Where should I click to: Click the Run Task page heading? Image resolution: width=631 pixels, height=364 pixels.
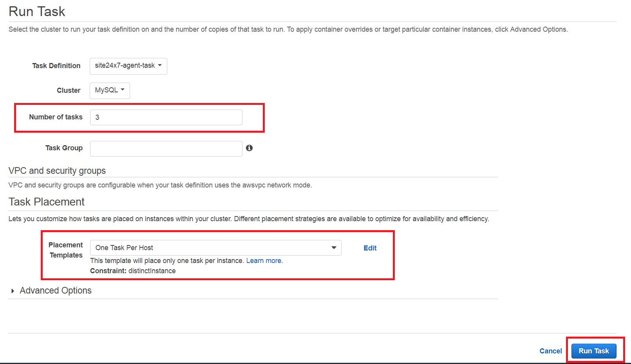pyautogui.click(x=36, y=11)
